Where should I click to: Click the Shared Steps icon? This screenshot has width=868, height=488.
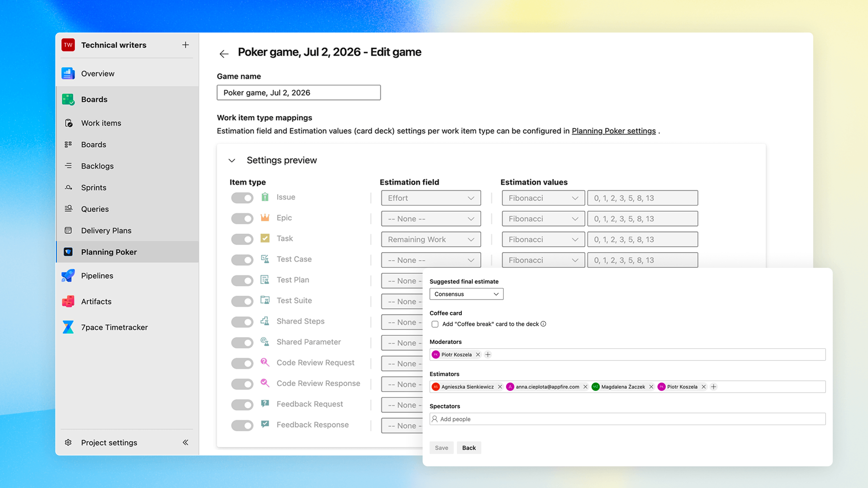pyautogui.click(x=265, y=321)
